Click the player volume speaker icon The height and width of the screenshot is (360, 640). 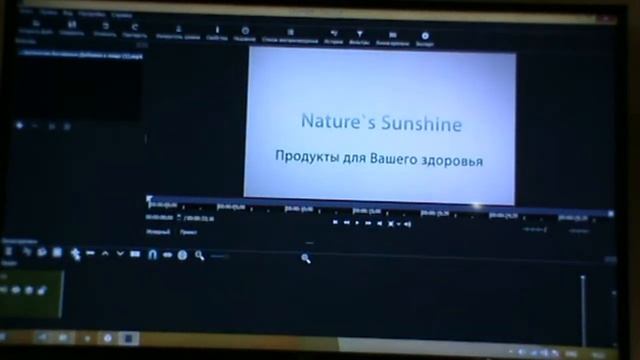click(407, 224)
